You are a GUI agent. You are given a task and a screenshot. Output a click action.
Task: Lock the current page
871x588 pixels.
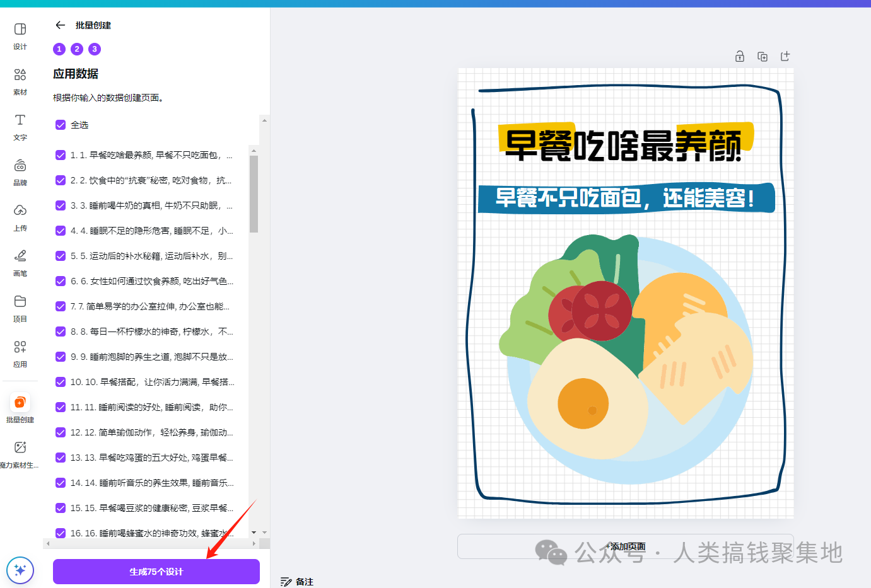point(739,56)
